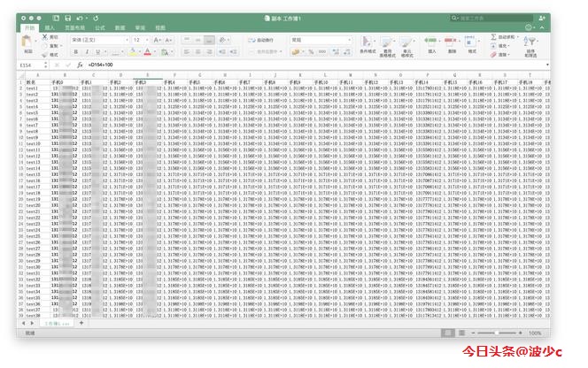The width and height of the screenshot is (588, 368).
Task: Apply the yellow fill color
Action: pyautogui.click(x=132, y=52)
